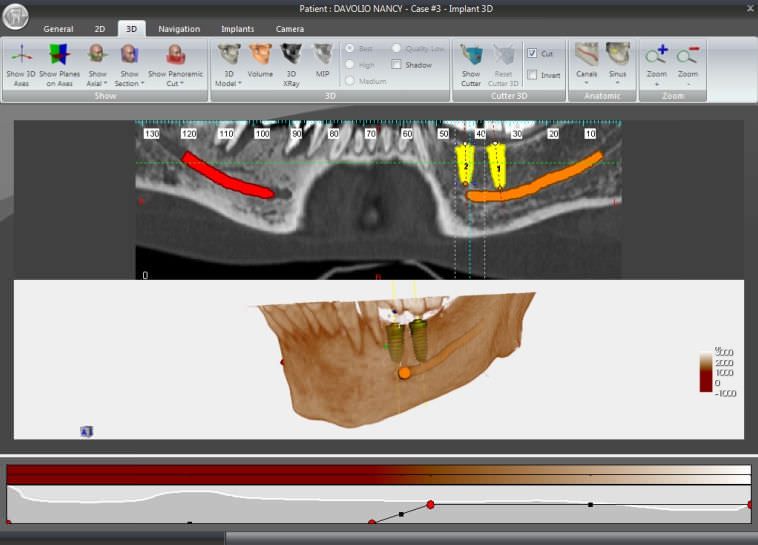This screenshot has height=545, width=758.
Task: Click the Show Cutter icon
Action: pyautogui.click(x=470, y=55)
